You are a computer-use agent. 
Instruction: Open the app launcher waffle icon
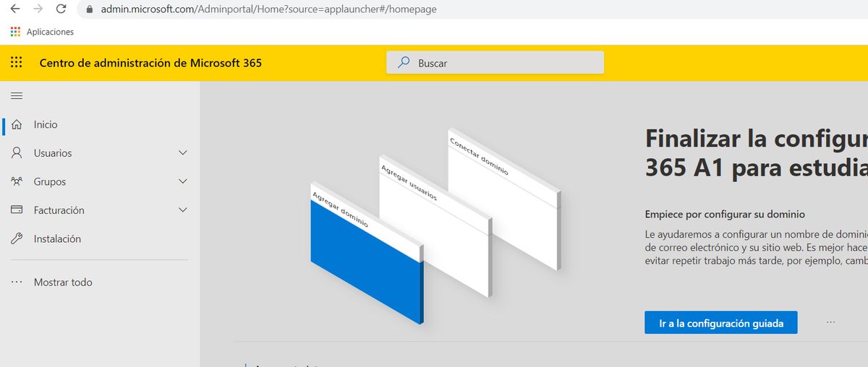(17, 63)
